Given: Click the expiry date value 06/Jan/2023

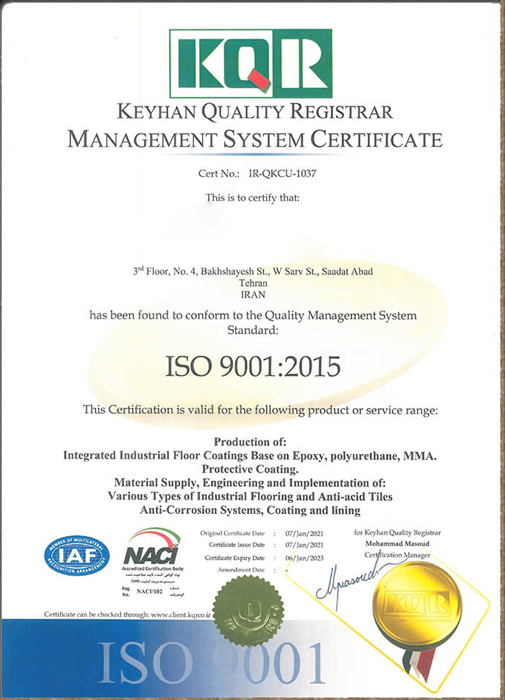Looking at the screenshot, I should 304,558.
